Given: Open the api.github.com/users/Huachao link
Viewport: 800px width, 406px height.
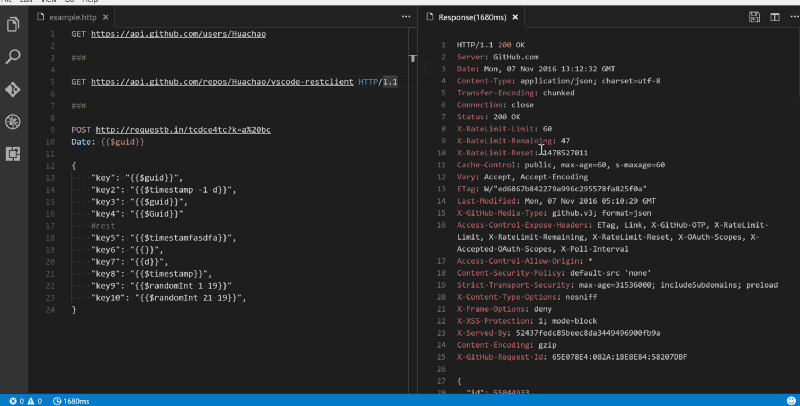Looking at the screenshot, I should 179,34.
